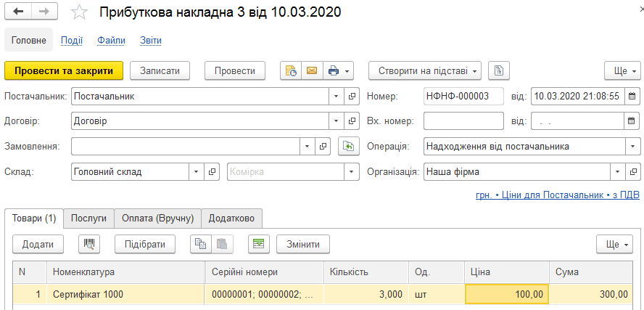644x310 pixels.
Task: Open calendar for incoming number date
Action: click(632, 121)
